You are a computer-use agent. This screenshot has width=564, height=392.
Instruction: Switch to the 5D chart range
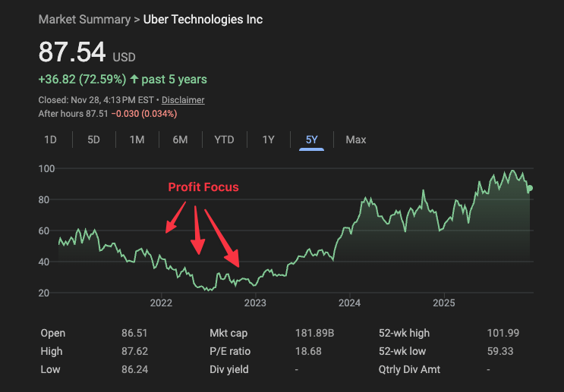point(93,140)
